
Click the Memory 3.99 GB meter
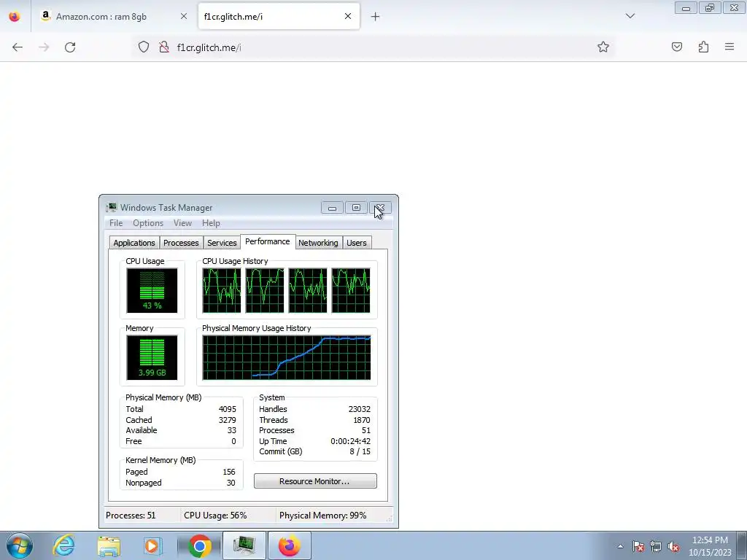pyautogui.click(x=152, y=357)
